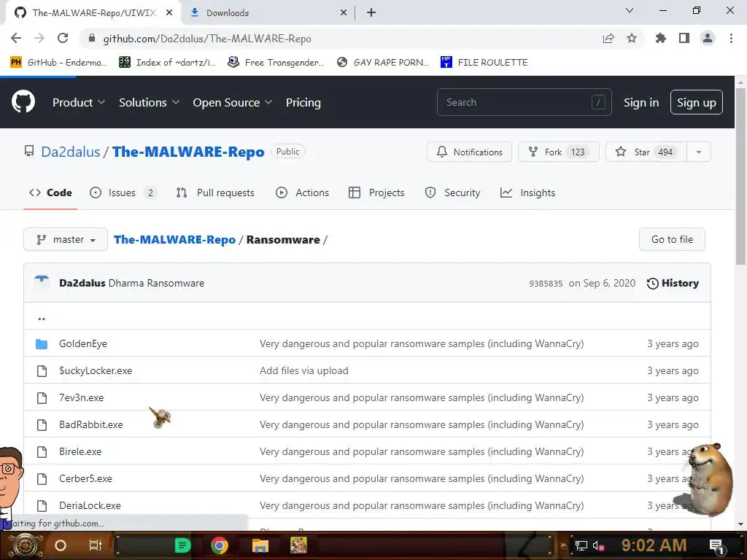Open the Actions tab

tap(303, 192)
